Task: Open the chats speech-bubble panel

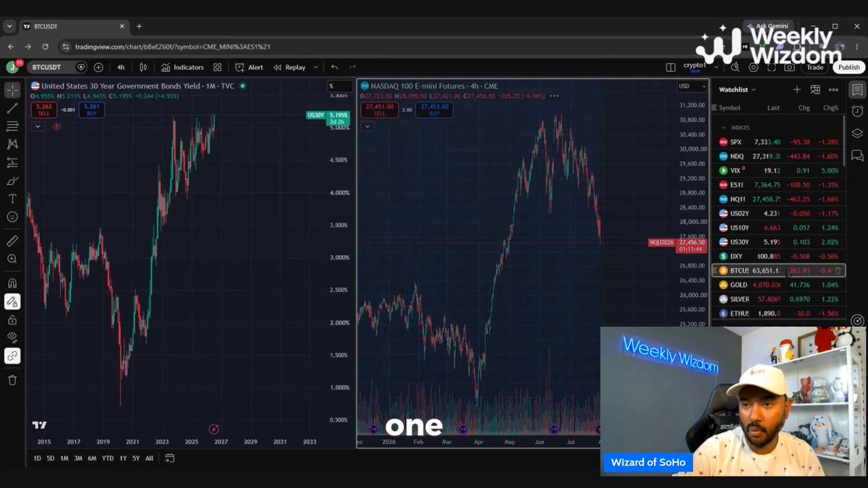Action: [x=857, y=155]
